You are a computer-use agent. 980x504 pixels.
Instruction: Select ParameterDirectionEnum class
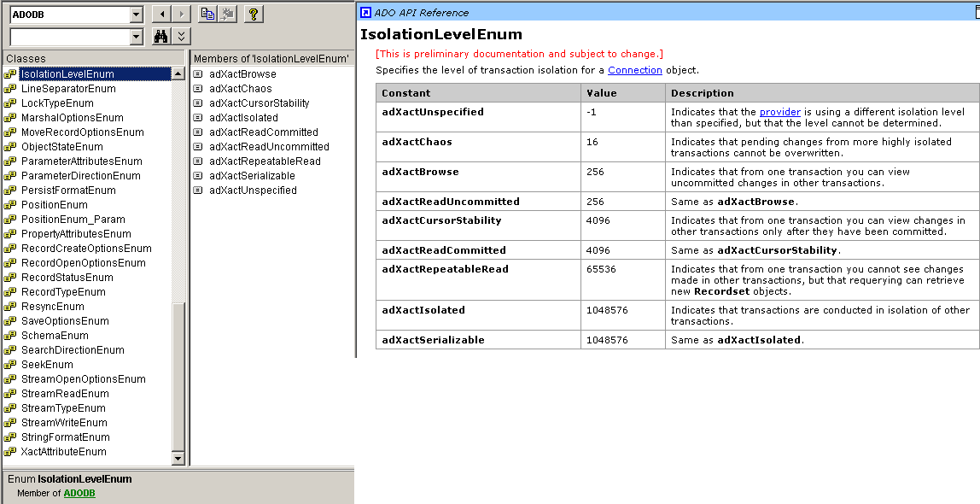tap(80, 176)
